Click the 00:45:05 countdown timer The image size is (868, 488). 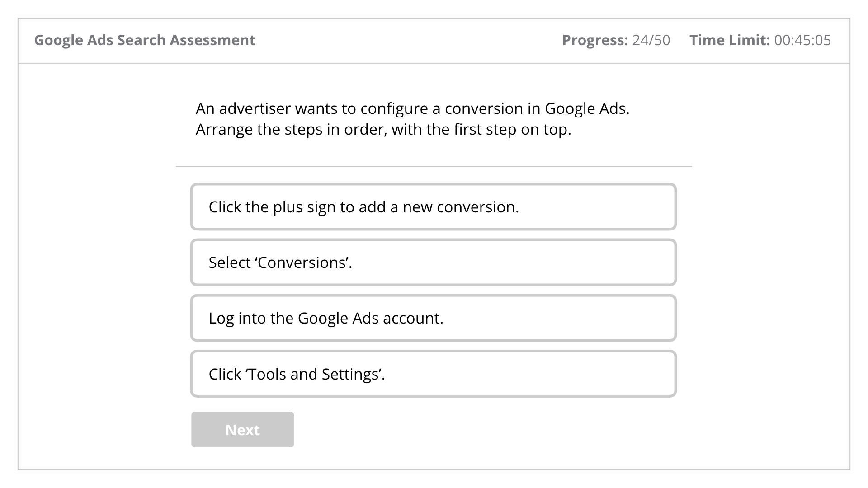(x=802, y=40)
